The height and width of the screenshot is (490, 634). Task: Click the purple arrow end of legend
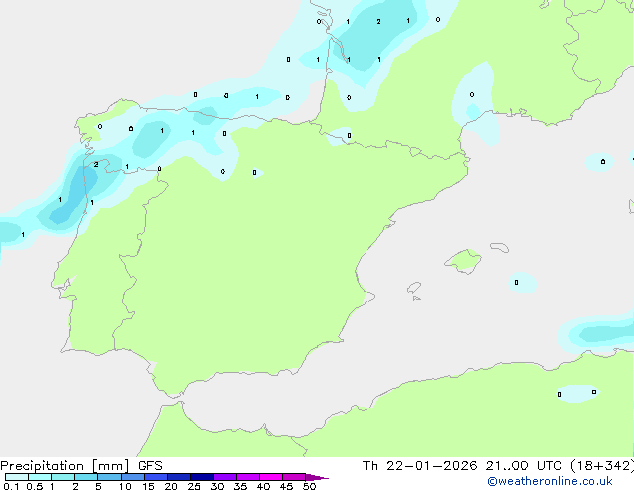(317, 477)
